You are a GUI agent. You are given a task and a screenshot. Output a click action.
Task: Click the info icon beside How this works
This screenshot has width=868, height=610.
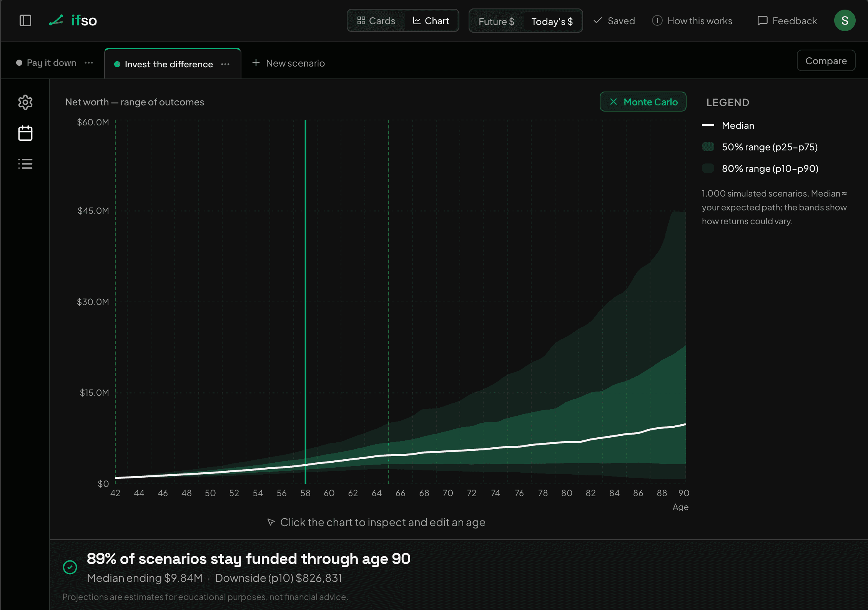[x=657, y=20]
